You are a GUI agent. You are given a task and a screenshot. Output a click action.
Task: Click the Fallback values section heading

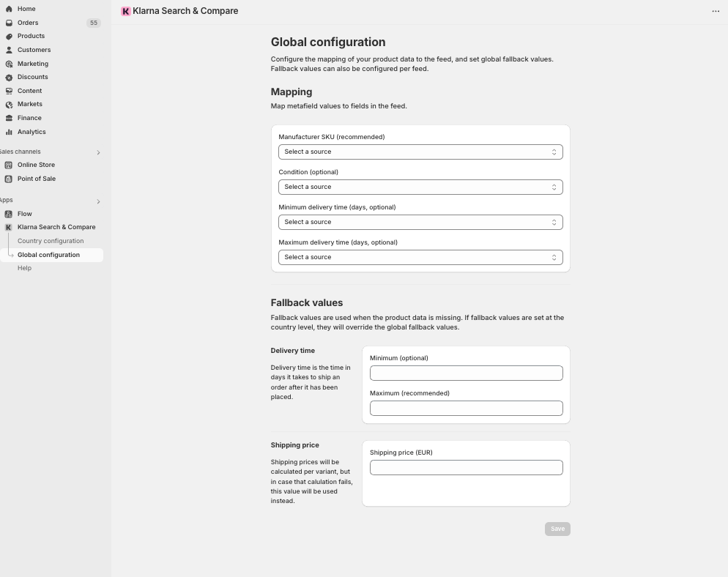point(307,302)
